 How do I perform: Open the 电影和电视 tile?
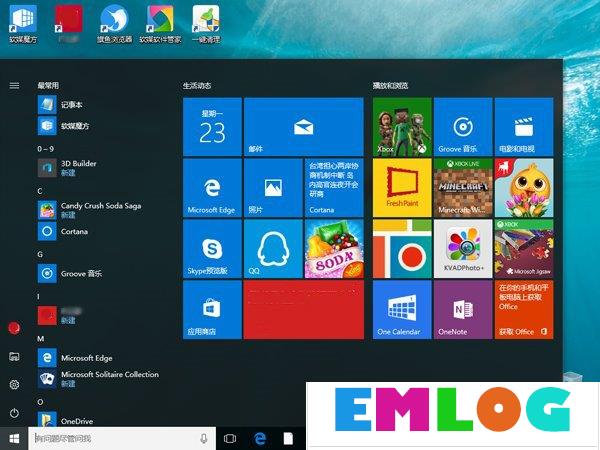(524, 127)
